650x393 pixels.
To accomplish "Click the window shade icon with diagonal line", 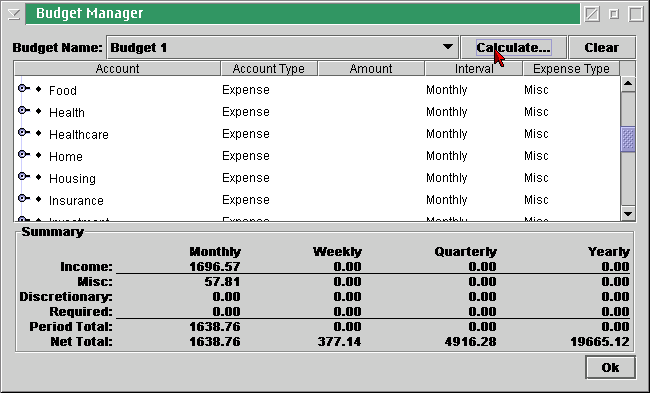I will tap(592, 14).
